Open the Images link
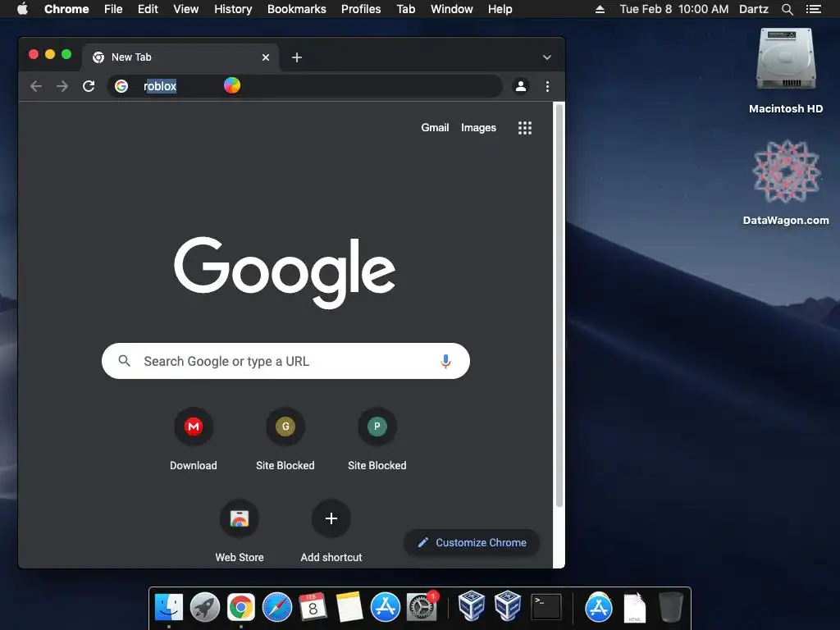The height and width of the screenshot is (630, 840). point(478,127)
